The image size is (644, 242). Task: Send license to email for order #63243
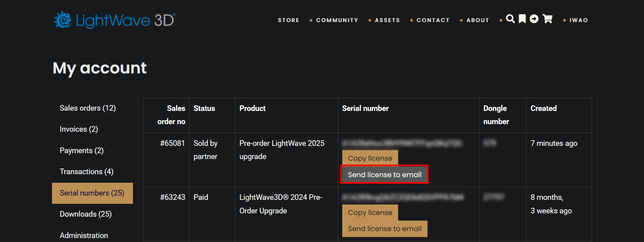[385, 229]
